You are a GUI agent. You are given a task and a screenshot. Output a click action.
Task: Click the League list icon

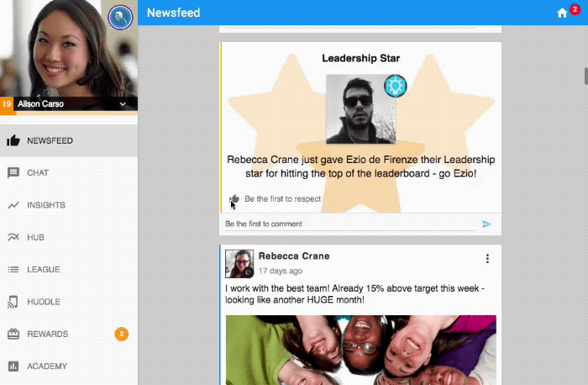coord(13,270)
